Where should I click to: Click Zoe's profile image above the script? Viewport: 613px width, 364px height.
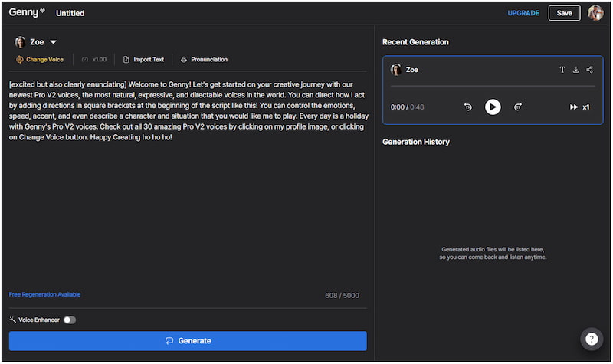click(x=20, y=42)
